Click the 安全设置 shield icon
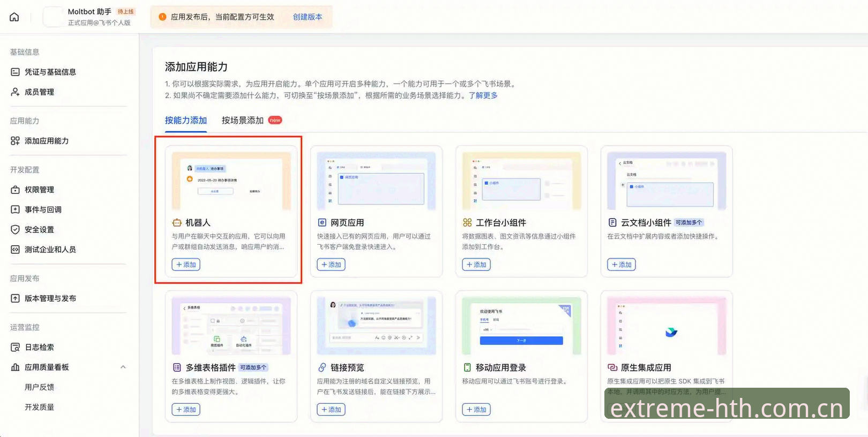868x437 pixels. point(15,229)
